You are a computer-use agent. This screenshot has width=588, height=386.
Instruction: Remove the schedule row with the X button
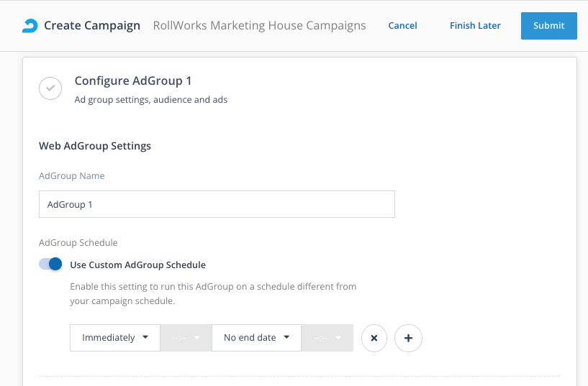click(x=374, y=338)
